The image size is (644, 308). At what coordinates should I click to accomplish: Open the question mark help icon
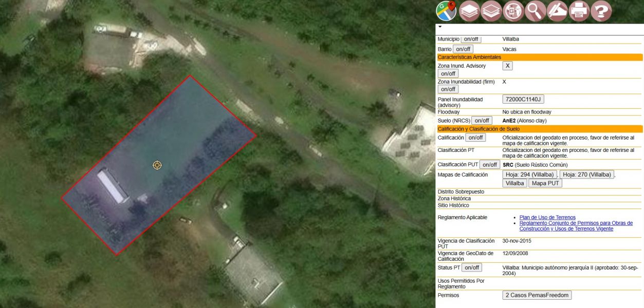(x=601, y=11)
